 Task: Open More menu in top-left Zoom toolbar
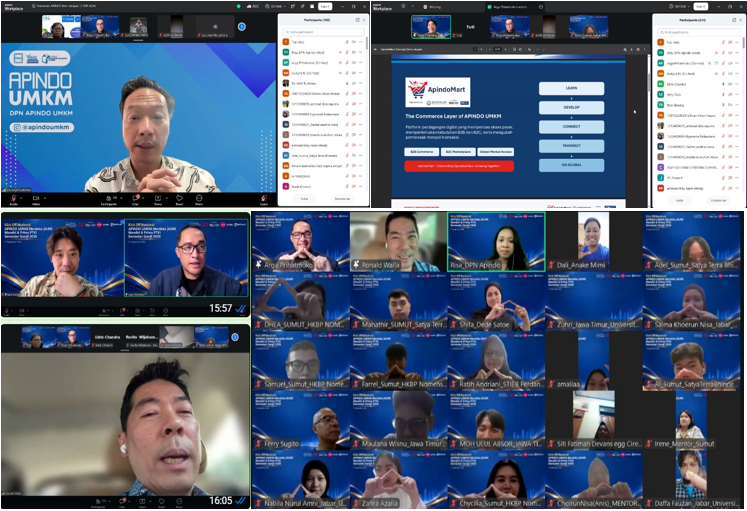coord(199,199)
